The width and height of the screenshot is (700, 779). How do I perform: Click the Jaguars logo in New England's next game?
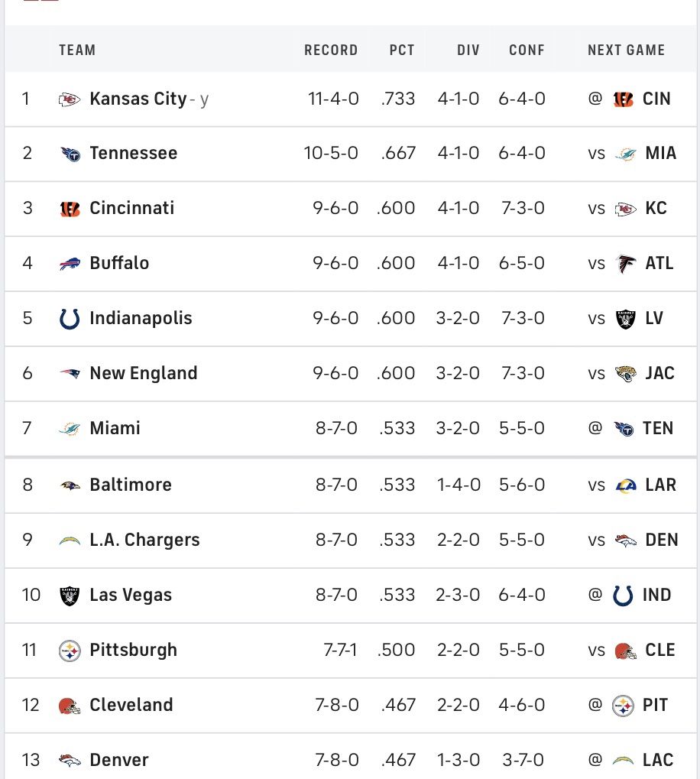626,374
